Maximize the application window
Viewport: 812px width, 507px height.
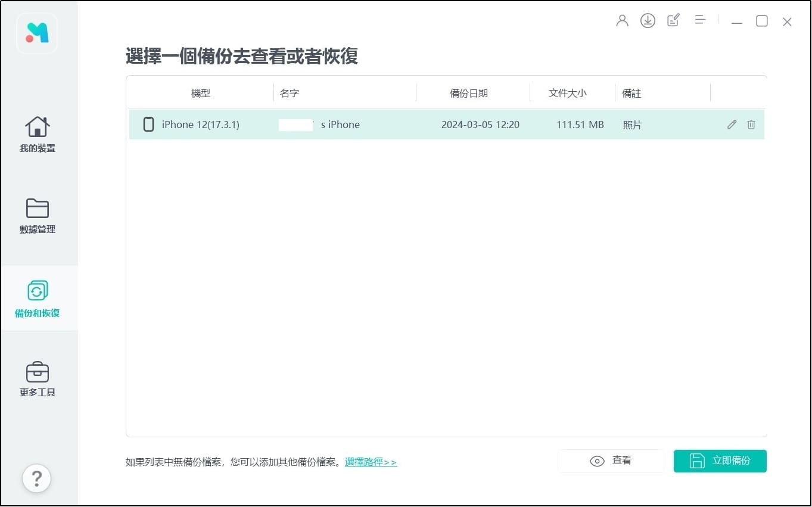pyautogui.click(x=761, y=21)
